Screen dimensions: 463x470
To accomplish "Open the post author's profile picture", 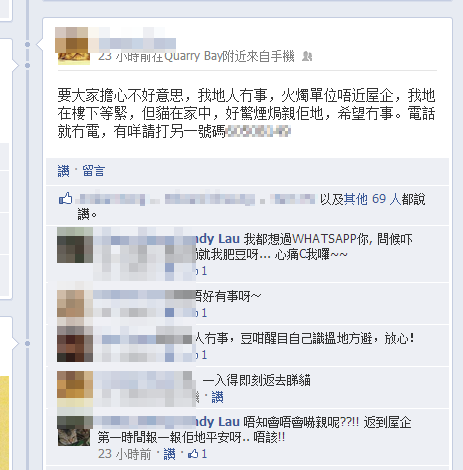I will pos(74,47).
